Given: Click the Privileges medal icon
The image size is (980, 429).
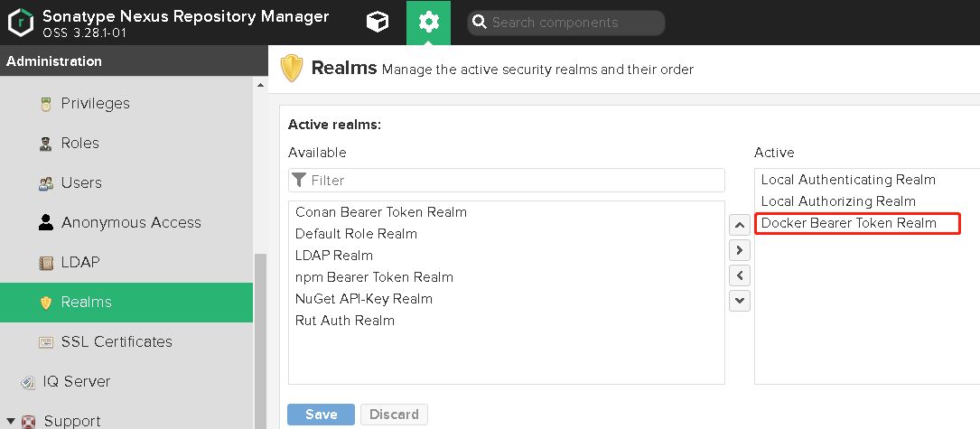Looking at the screenshot, I should tap(45, 104).
